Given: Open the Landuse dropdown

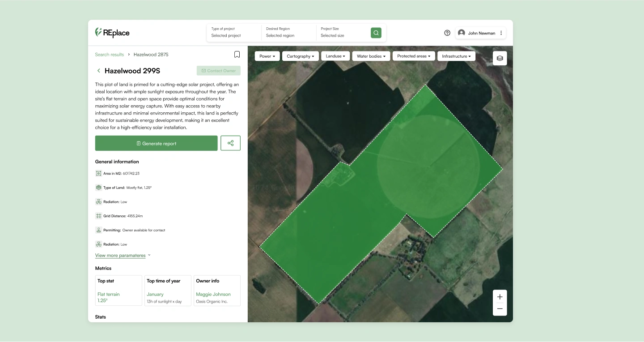Looking at the screenshot, I should coord(336,56).
